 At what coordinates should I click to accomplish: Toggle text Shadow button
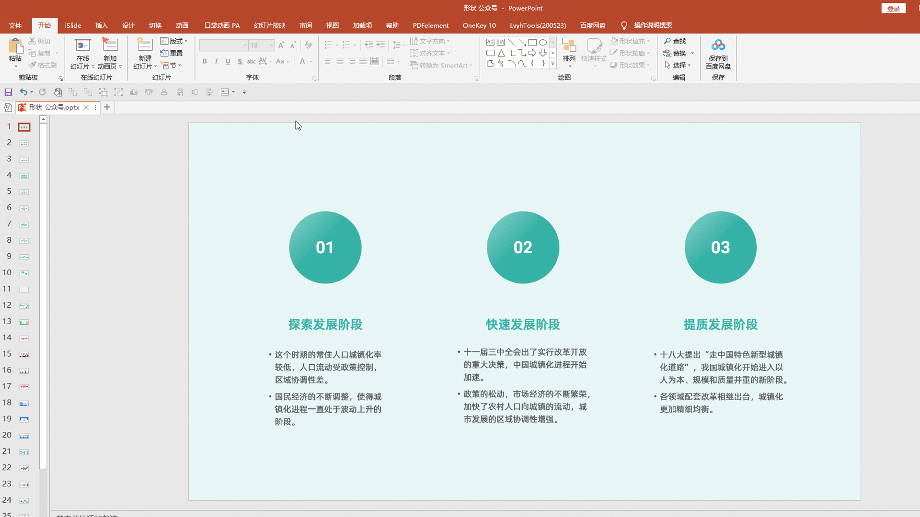239,62
